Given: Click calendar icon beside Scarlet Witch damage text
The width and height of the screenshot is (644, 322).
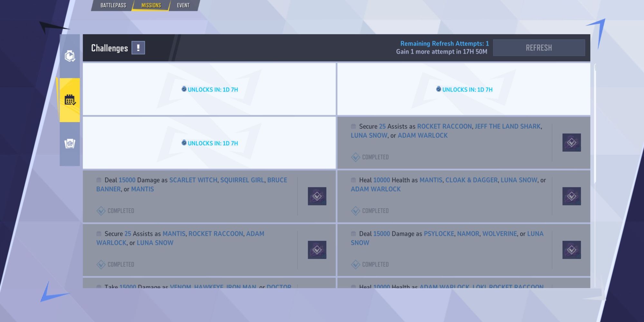Looking at the screenshot, I should click(99, 180).
